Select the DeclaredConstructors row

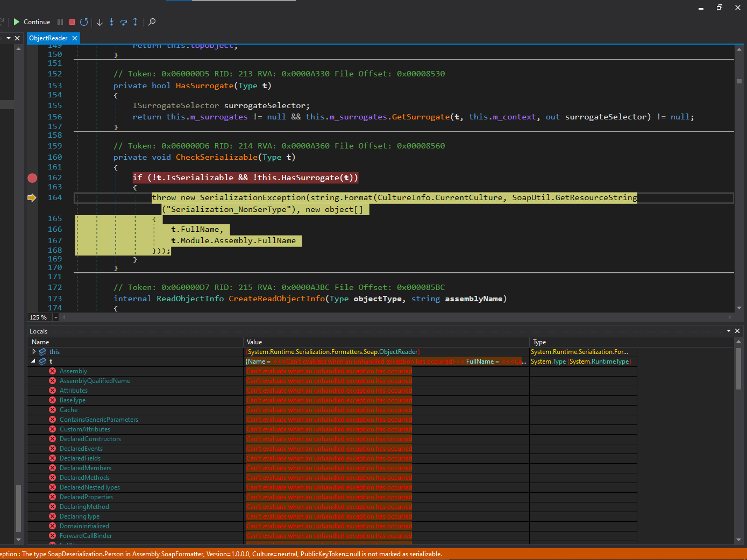[x=332, y=439]
